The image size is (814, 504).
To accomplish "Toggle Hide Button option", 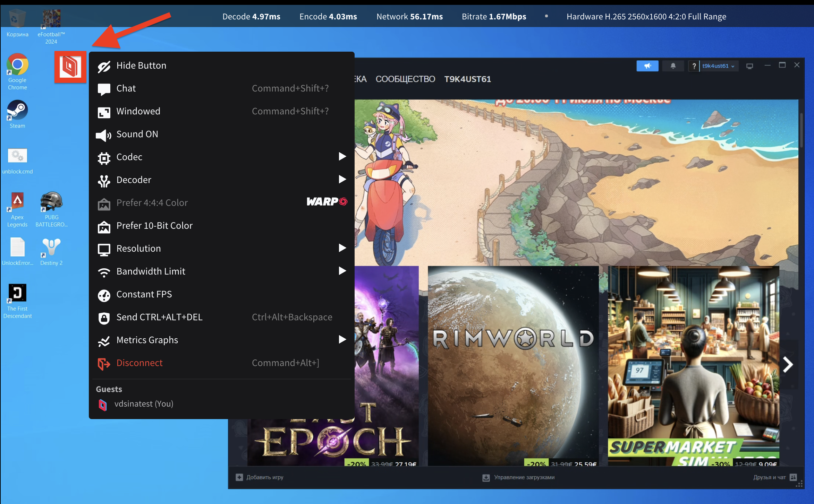I will [x=221, y=66].
